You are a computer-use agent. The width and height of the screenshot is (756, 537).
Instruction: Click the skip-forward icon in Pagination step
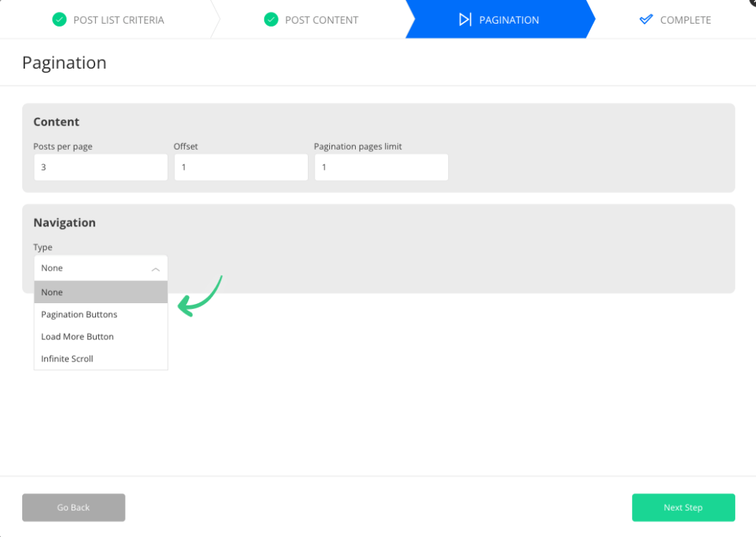coord(465,20)
